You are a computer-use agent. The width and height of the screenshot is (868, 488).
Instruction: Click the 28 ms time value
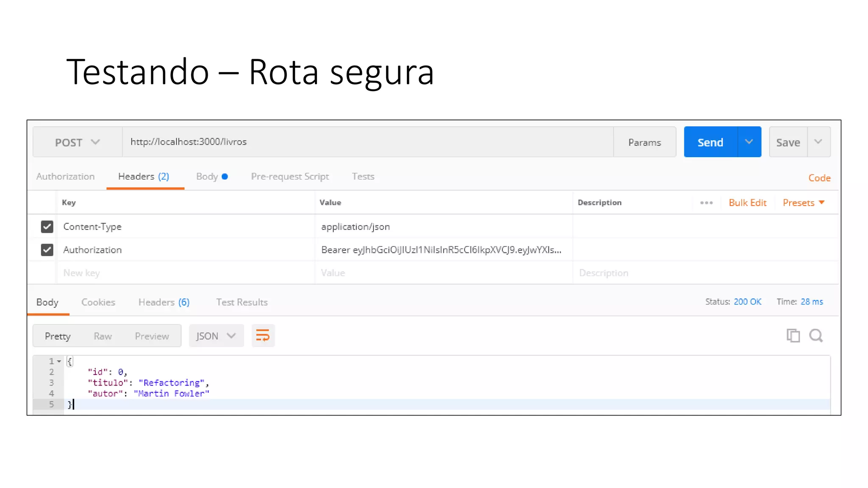pyautogui.click(x=812, y=302)
